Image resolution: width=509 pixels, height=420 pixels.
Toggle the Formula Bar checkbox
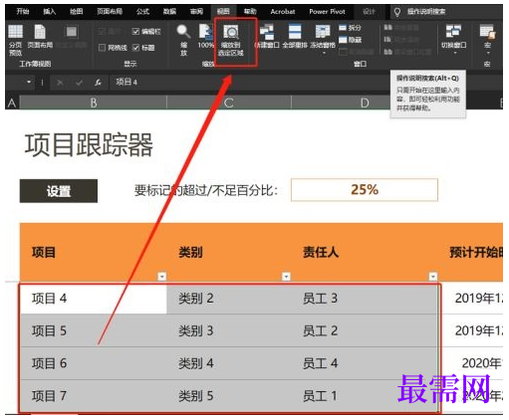pos(135,32)
